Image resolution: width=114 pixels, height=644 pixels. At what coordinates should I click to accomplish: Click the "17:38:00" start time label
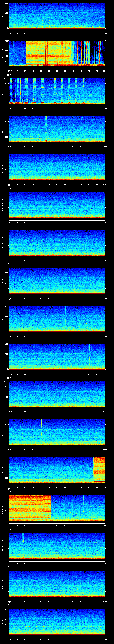click(x=9, y=374)
